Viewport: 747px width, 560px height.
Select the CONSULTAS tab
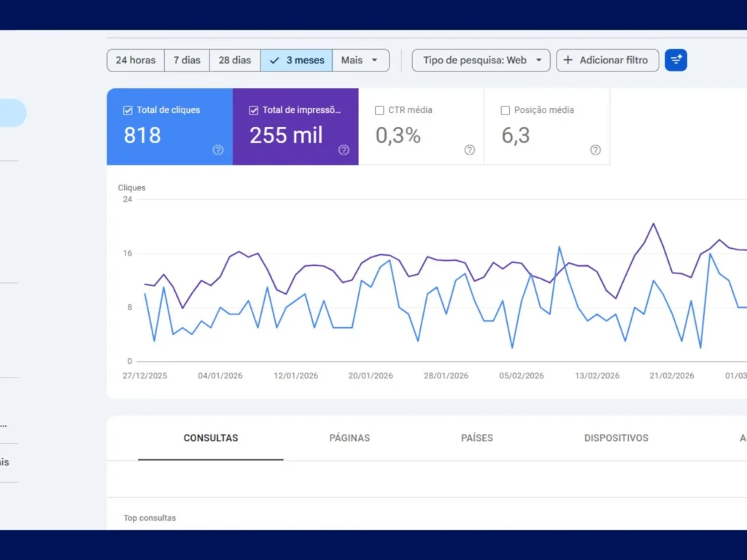click(211, 438)
